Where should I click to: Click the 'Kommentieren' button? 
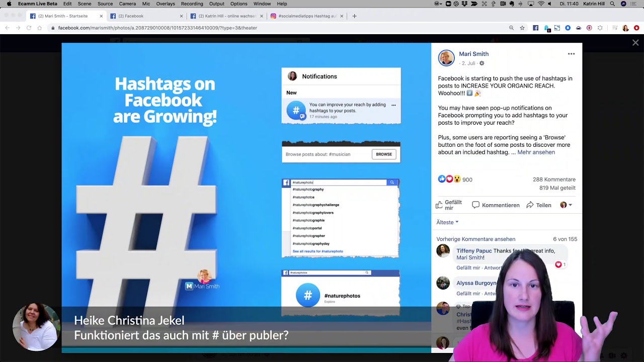pyautogui.click(x=496, y=205)
